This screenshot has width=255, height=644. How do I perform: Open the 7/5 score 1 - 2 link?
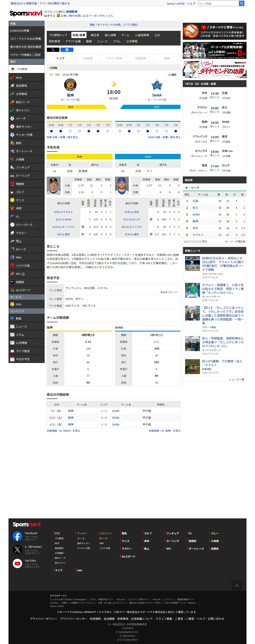(104, 411)
